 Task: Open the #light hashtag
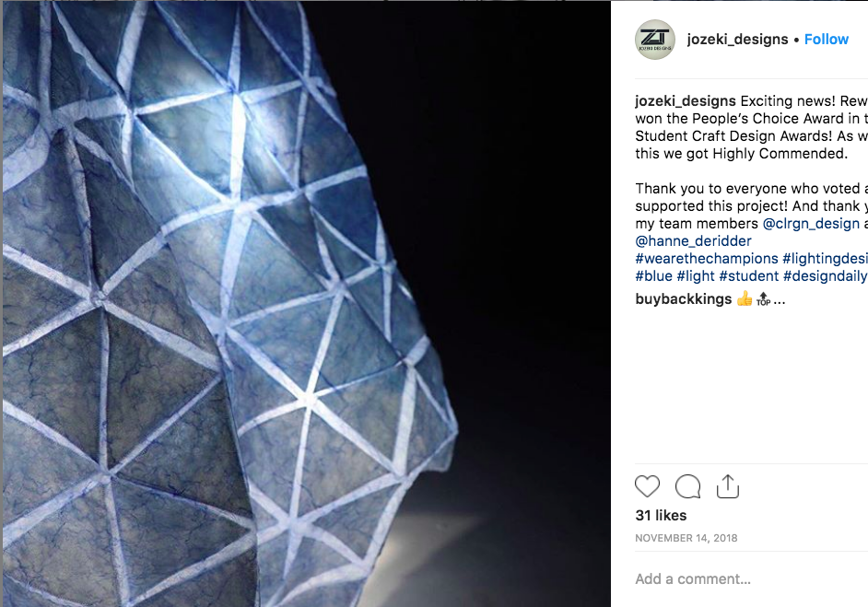point(696,275)
